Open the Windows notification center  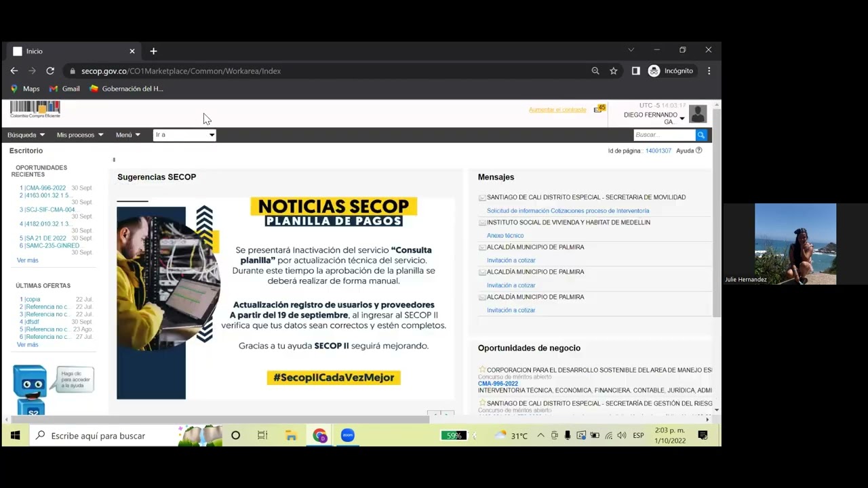tap(703, 435)
